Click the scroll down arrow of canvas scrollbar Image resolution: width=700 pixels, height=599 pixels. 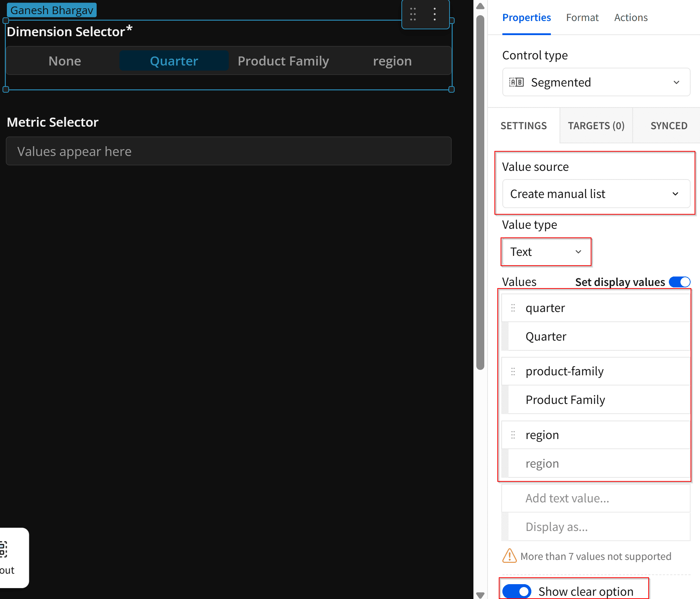coord(480,595)
